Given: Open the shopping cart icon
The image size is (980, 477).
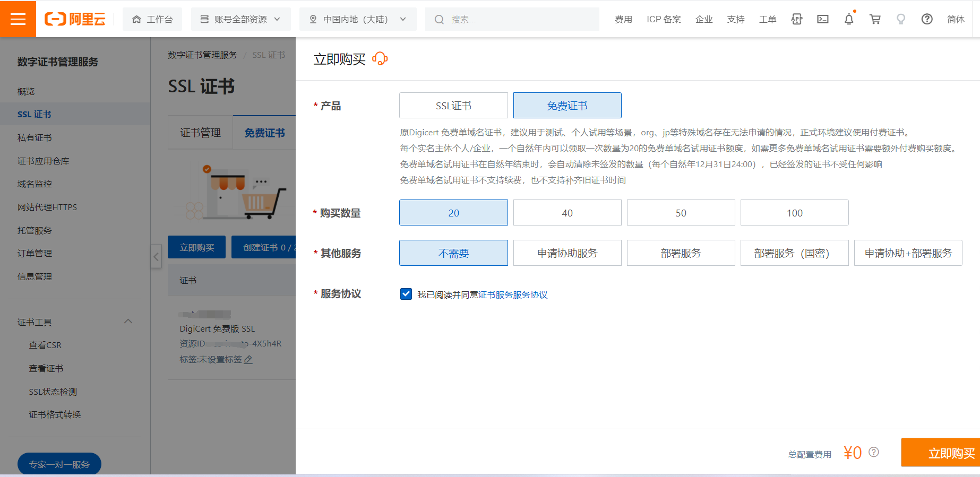Looking at the screenshot, I should pyautogui.click(x=875, y=19).
